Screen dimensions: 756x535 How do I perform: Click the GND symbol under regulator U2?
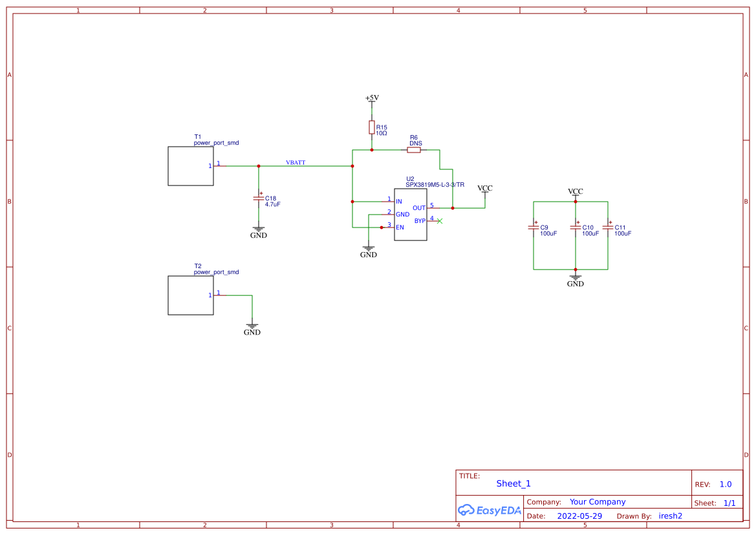[368, 249]
